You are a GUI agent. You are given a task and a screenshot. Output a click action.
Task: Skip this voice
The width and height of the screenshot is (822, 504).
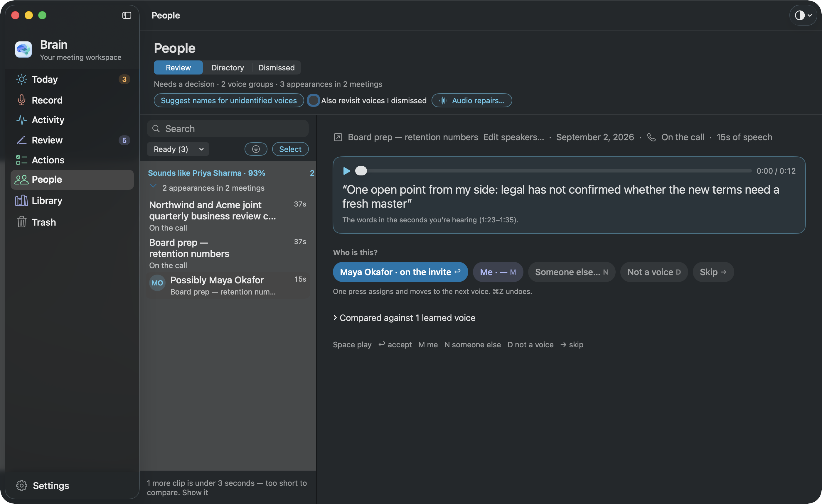(713, 272)
